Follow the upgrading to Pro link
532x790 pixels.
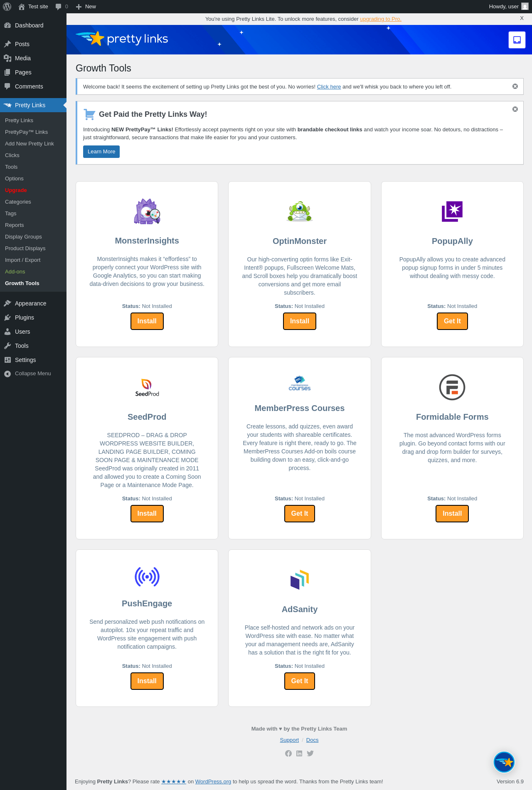[x=381, y=19]
